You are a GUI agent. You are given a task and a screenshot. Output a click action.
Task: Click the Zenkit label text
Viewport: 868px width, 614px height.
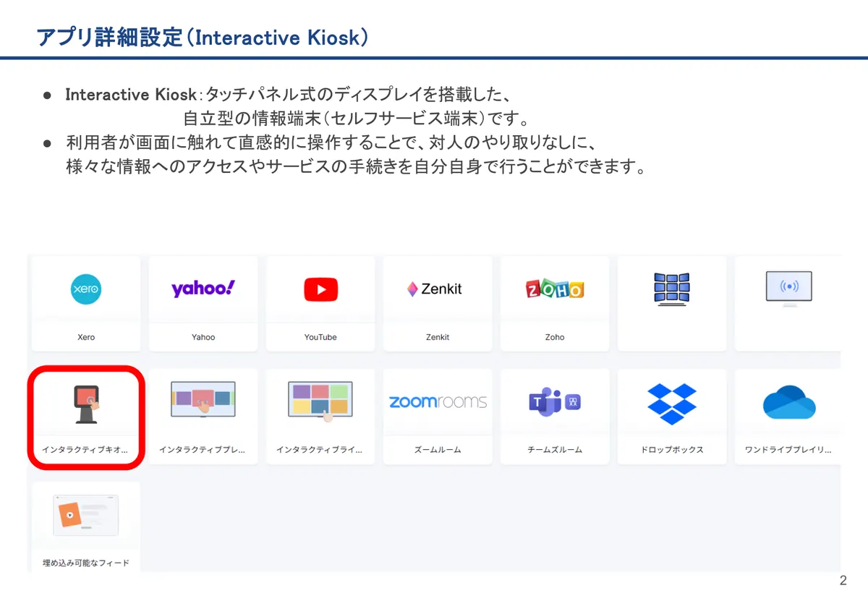438,337
